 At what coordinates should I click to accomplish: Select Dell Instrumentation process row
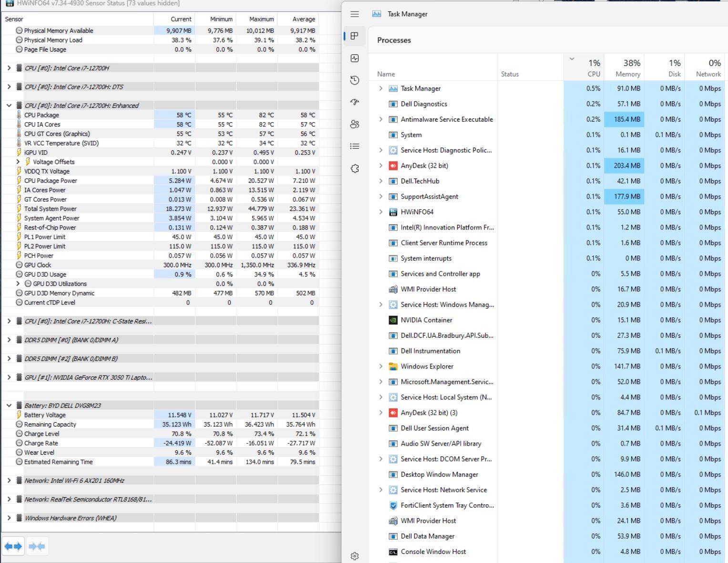(547, 351)
